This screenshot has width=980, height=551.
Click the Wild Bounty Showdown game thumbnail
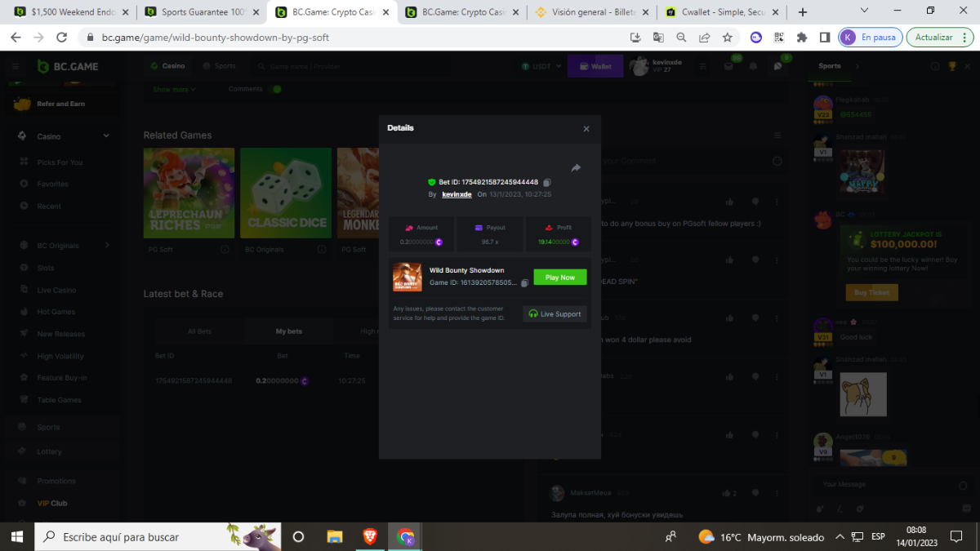pos(408,277)
